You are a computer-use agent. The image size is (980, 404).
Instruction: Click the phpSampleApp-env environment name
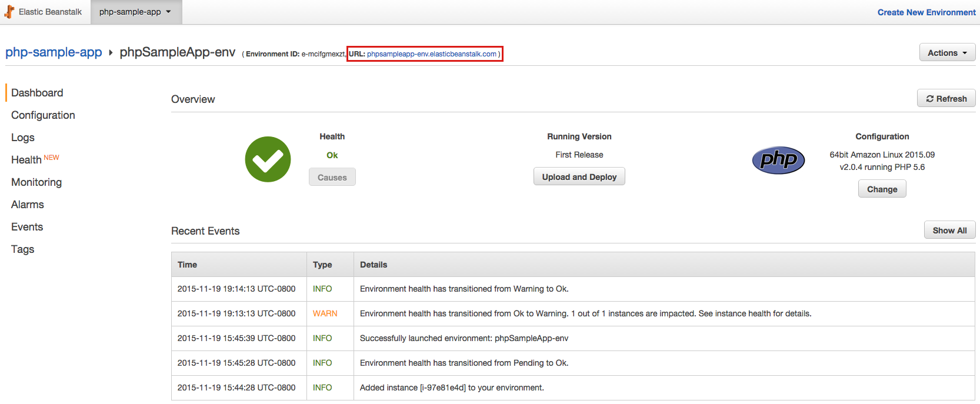pos(178,52)
